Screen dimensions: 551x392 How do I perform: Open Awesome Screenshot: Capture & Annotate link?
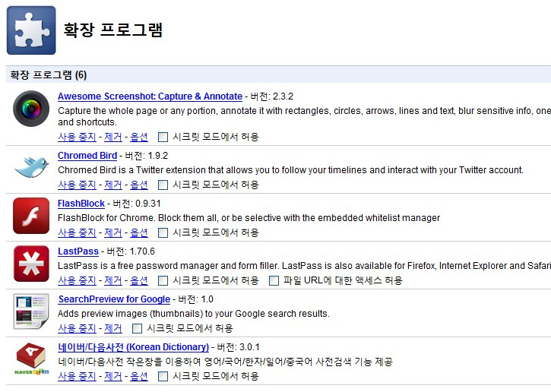point(150,96)
